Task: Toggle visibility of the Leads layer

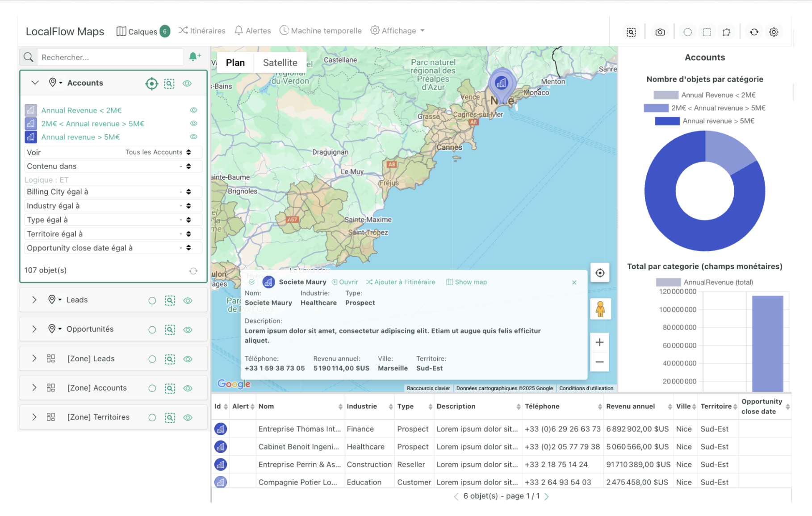Action: [188, 300]
